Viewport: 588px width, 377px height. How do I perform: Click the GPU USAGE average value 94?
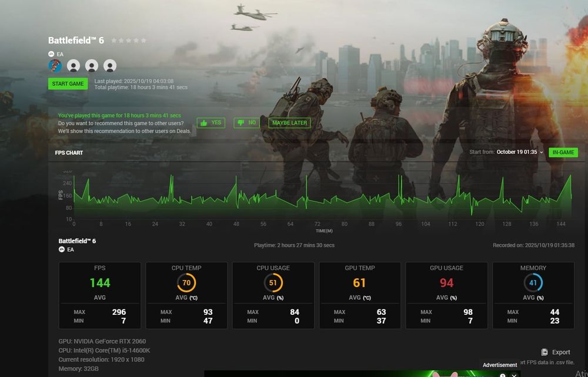(x=446, y=282)
